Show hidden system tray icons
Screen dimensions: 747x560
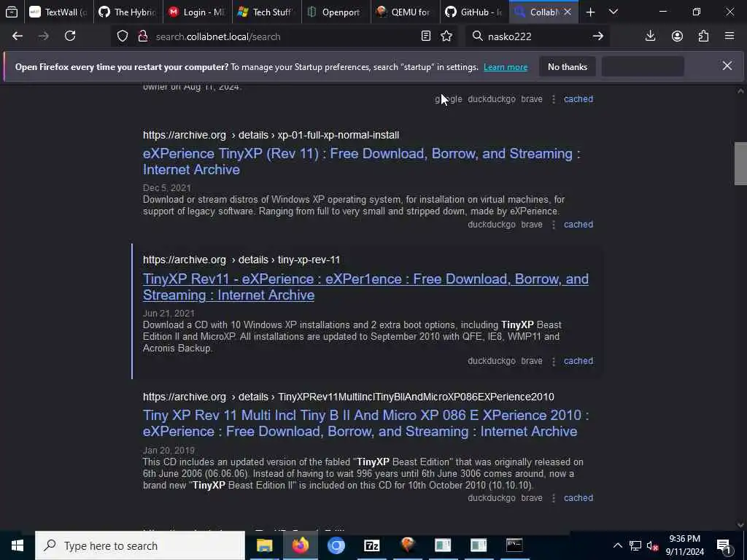point(617,545)
